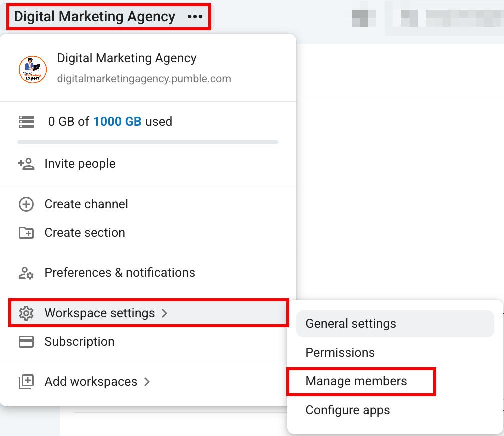Click the Create channel plus-circle icon
Image resolution: width=504 pixels, height=436 pixels.
pyautogui.click(x=26, y=204)
